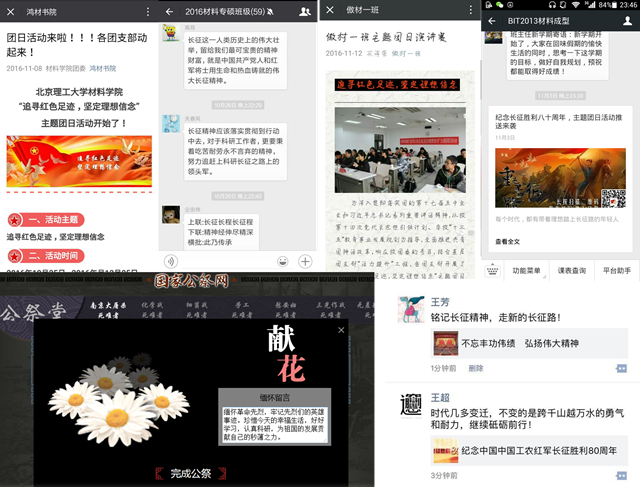Click the 完成公祭 button
The image size is (640, 487).
pyautogui.click(x=191, y=472)
